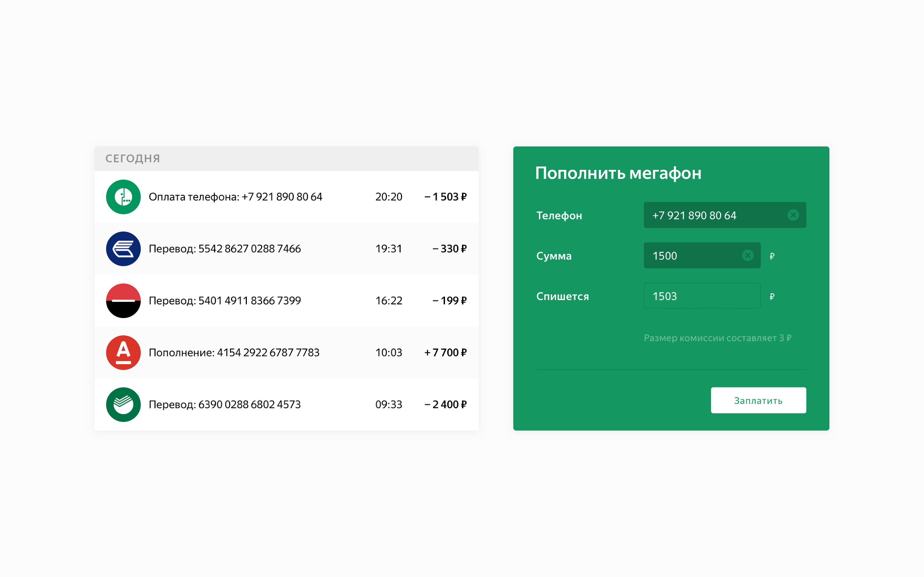Click the blue VTB bank logo icon
Viewport: 924px width, 577px height.
(123, 249)
